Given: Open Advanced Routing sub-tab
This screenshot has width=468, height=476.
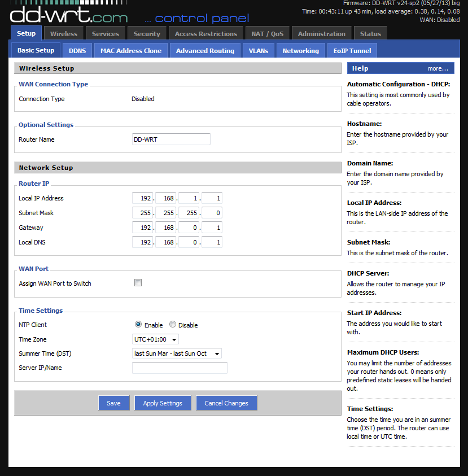Looking at the screenshot, I should click(205, 51).
